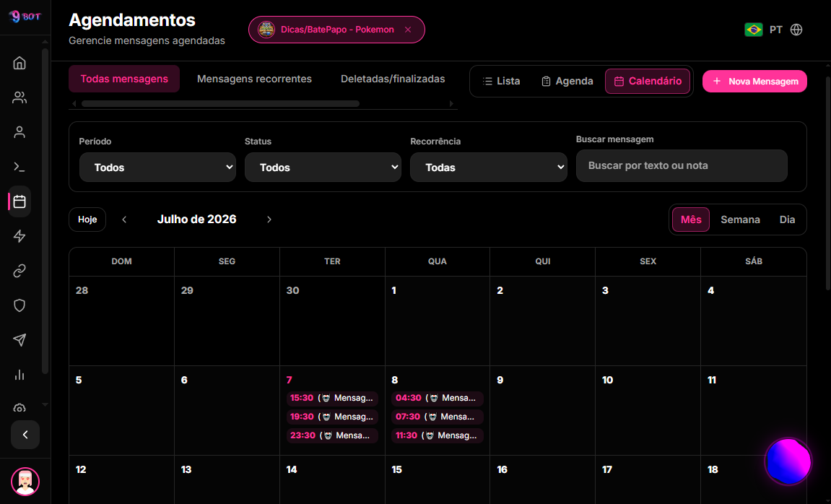The image size is (831, 504).
Task: Open the home icon in the sidebar
Action: (19, 63)
